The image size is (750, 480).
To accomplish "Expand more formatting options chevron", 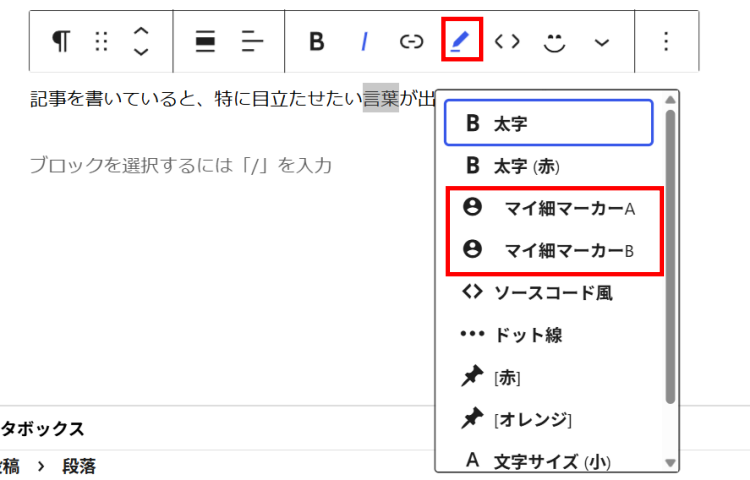I will point(601,43).
